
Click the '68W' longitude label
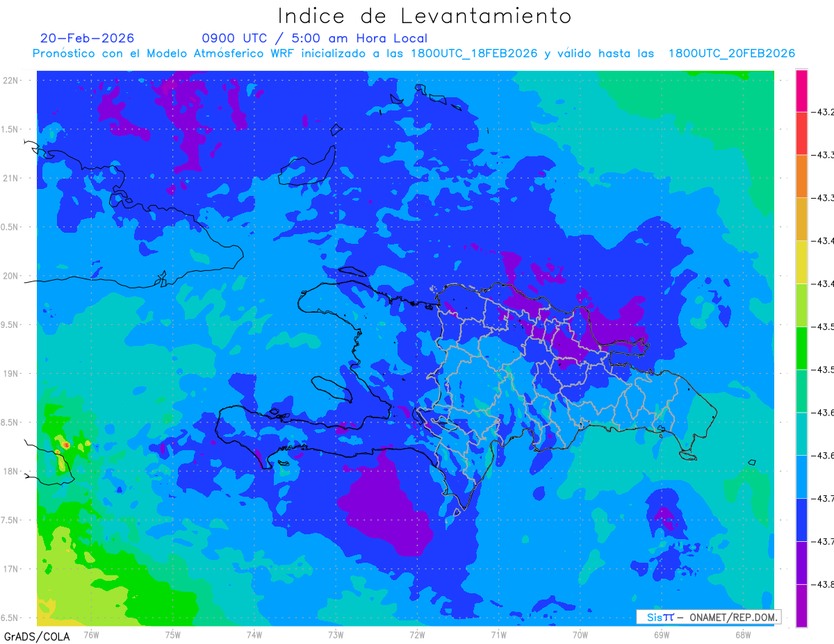tap(743, 634)
